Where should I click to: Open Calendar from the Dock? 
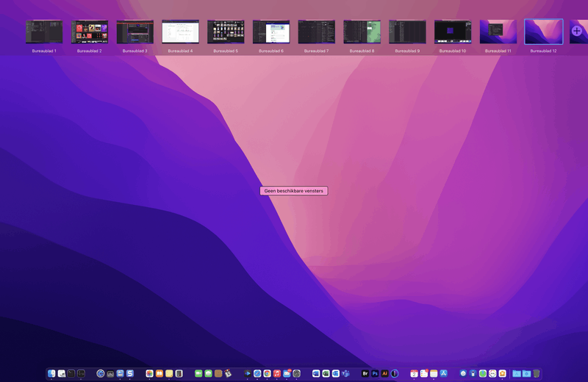tap(414, 374)
